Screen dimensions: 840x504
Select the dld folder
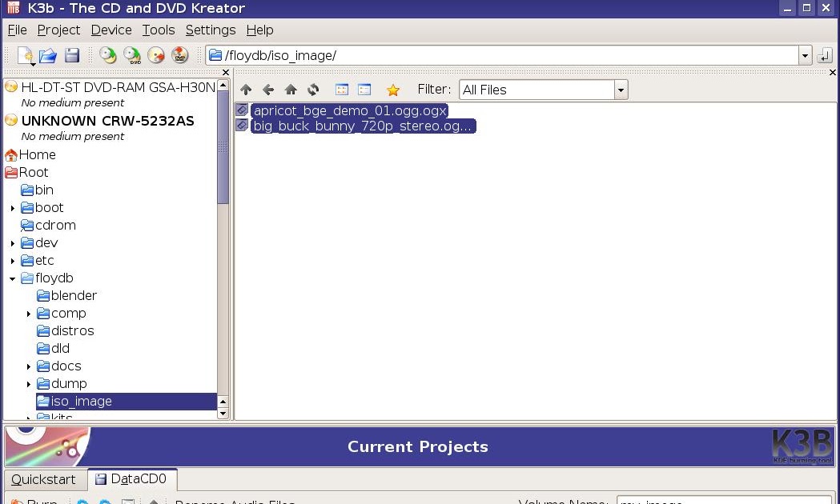pos(60,349)
